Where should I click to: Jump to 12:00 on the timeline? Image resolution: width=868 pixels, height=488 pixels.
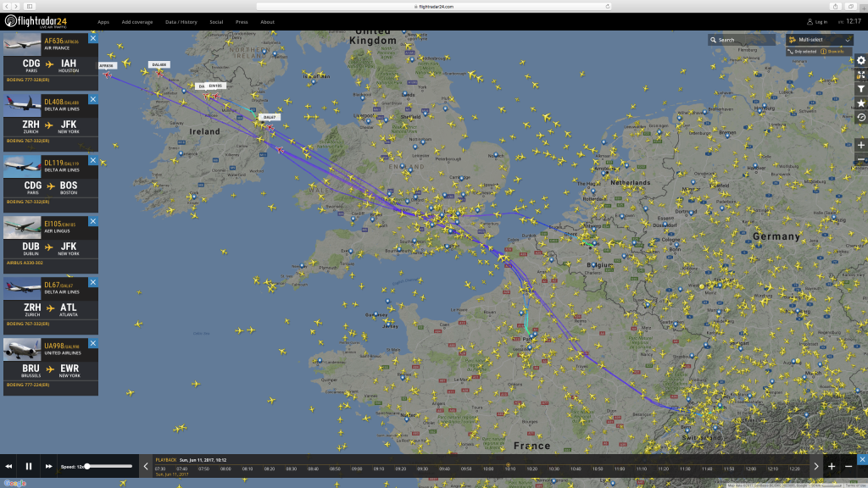[751, 469]
